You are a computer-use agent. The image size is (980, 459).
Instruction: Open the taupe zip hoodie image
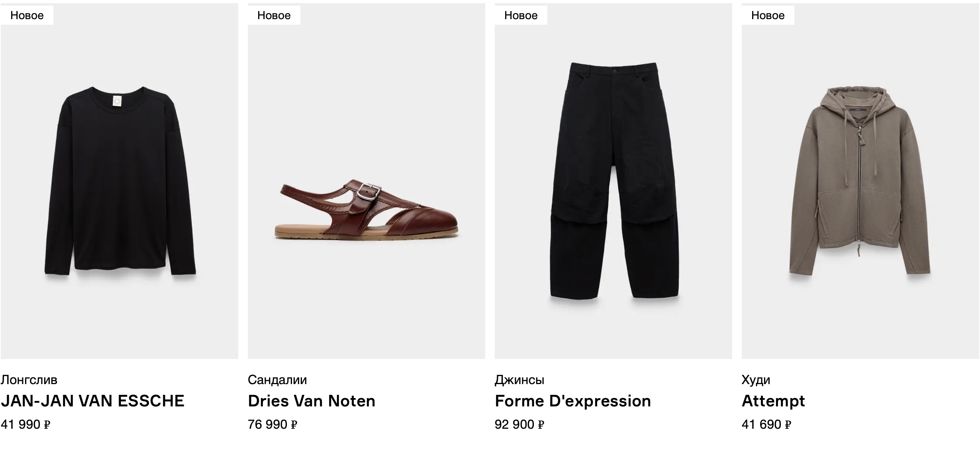(860, 181)
